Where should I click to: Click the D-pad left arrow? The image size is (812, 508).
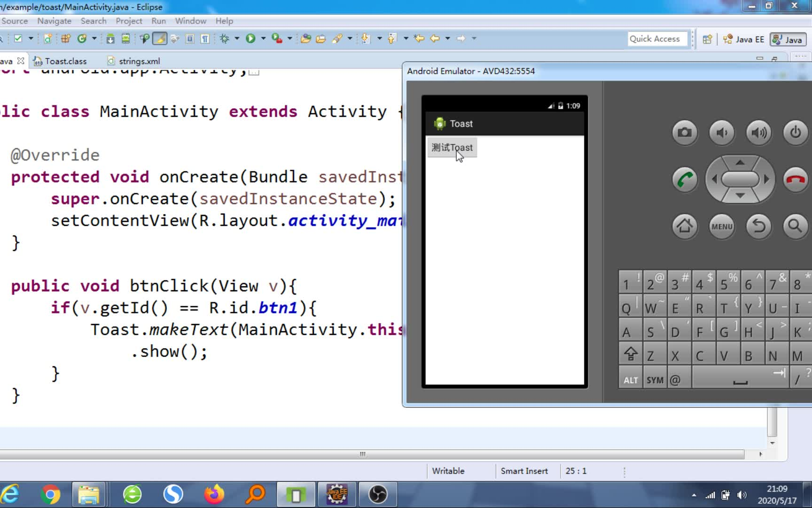click(714, 179)
